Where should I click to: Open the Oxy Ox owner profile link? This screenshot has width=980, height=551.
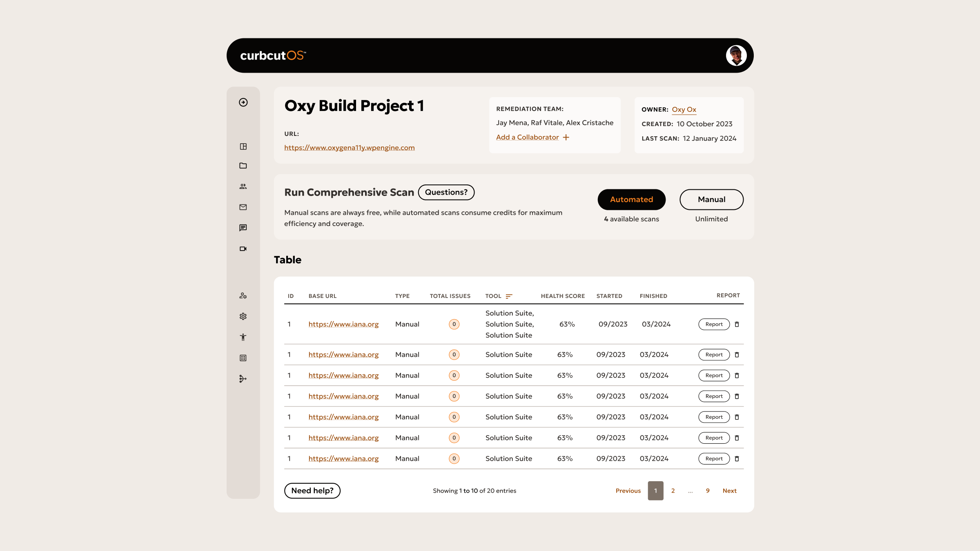pos(684,109)
